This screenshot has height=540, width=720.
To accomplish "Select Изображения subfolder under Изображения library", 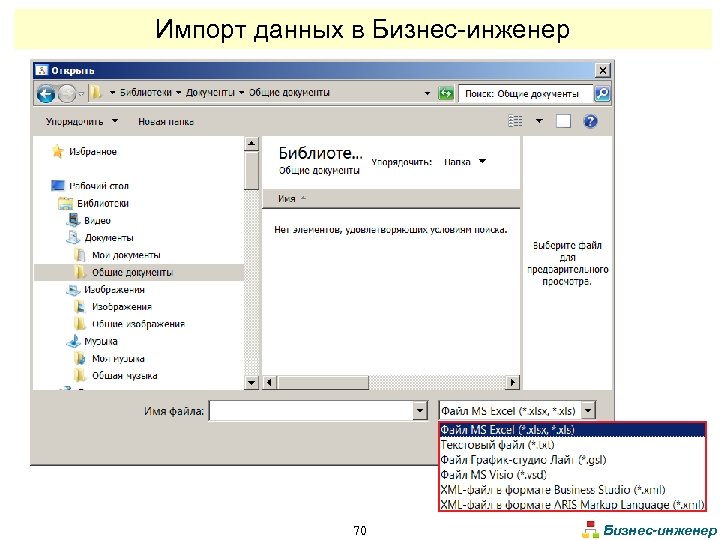I will point(122,307).
